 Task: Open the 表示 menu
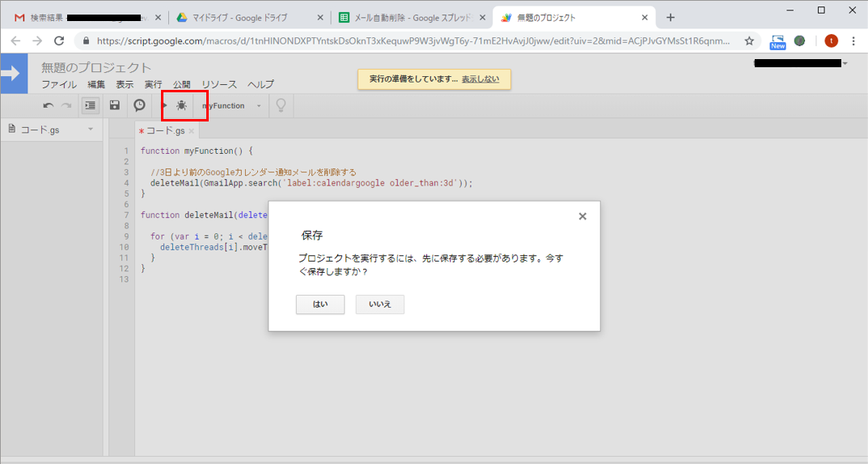click(x=125, y=84)
